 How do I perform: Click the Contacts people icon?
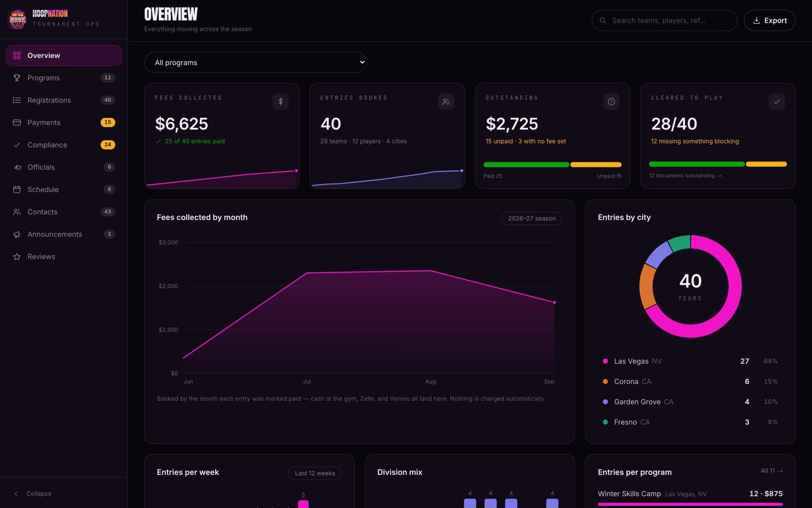[x=17, y=212]
